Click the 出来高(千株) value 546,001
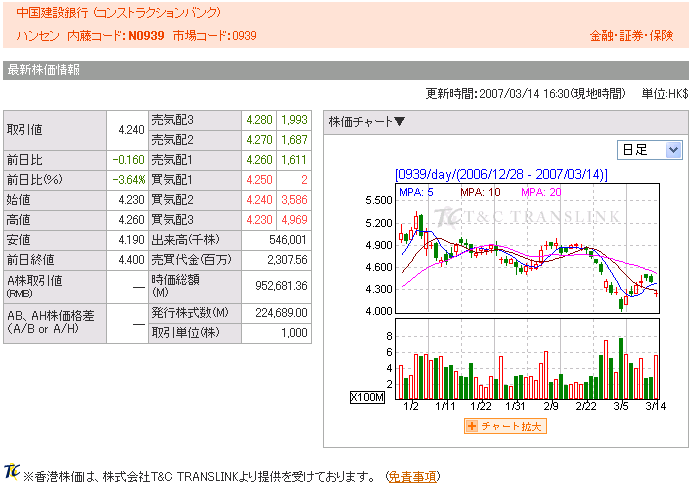 288,240
